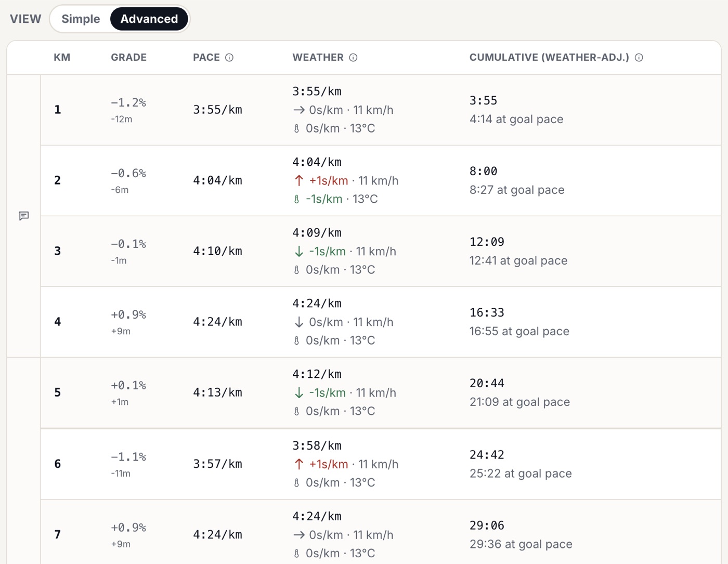Click the red up arrow in km 6
The width and height of the screenshot is (728, 564).
(x=299, y=464)
